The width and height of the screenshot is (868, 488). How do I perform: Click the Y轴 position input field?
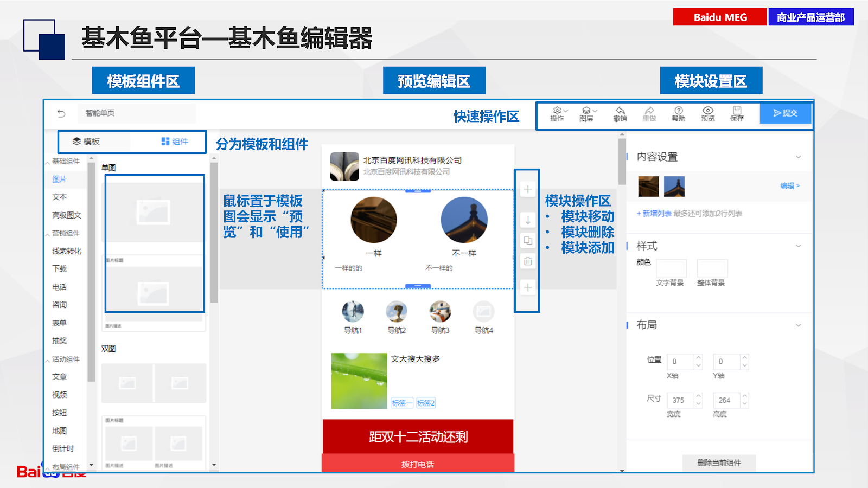[x=731, y=362]
